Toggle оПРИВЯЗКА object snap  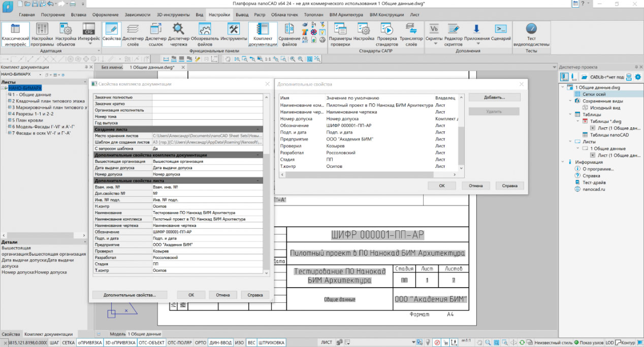click(89, 343)
